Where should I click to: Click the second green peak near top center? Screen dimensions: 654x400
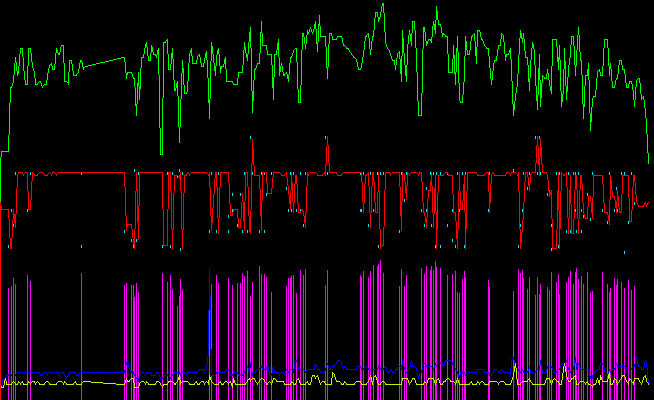point(437,8)
